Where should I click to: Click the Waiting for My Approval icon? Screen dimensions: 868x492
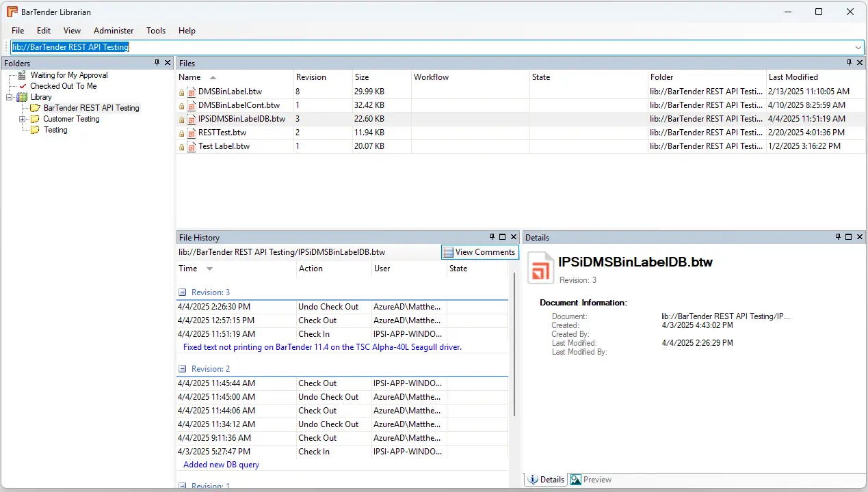click(23, 75)
